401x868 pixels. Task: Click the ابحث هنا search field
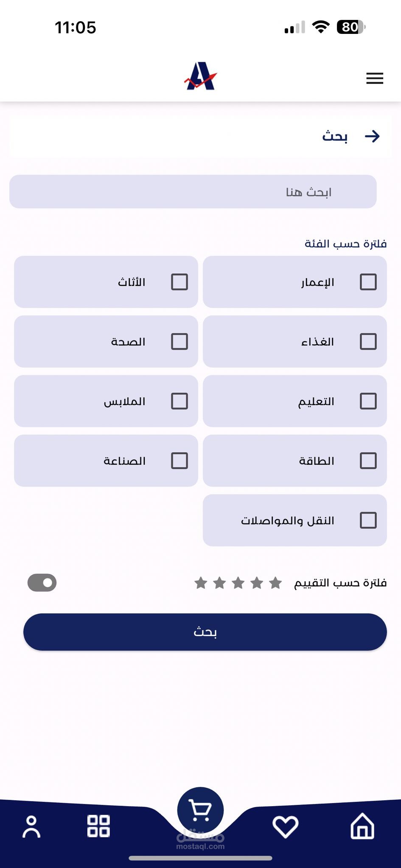193,192
